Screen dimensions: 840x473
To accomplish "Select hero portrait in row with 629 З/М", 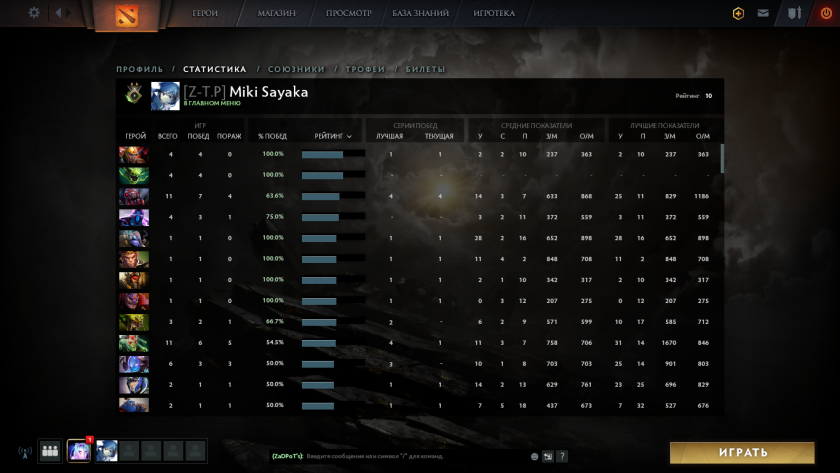I will (134, 385).
